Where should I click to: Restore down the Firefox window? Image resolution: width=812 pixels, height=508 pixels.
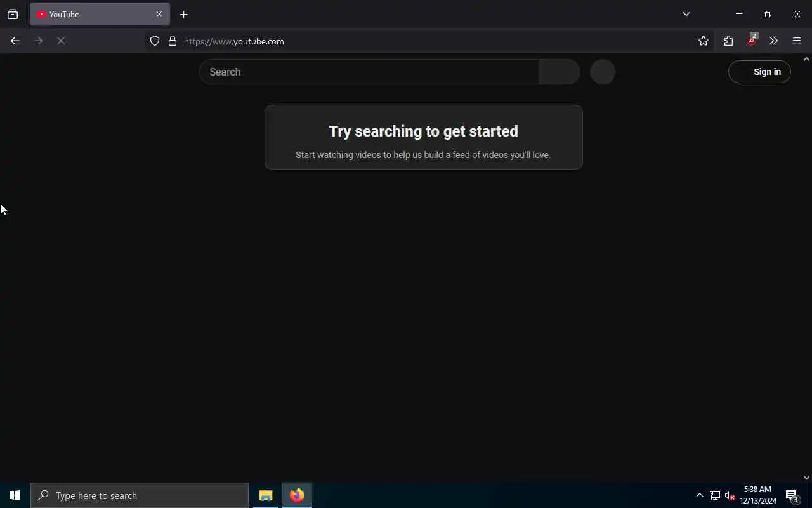click(768, 14)
